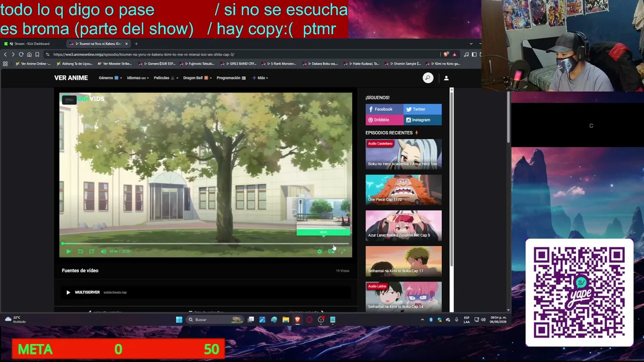Image resolution: width=644 pixels, height=362 pixels.
Task: Click the rewind 10 seconds player icon
Action: 80,251
